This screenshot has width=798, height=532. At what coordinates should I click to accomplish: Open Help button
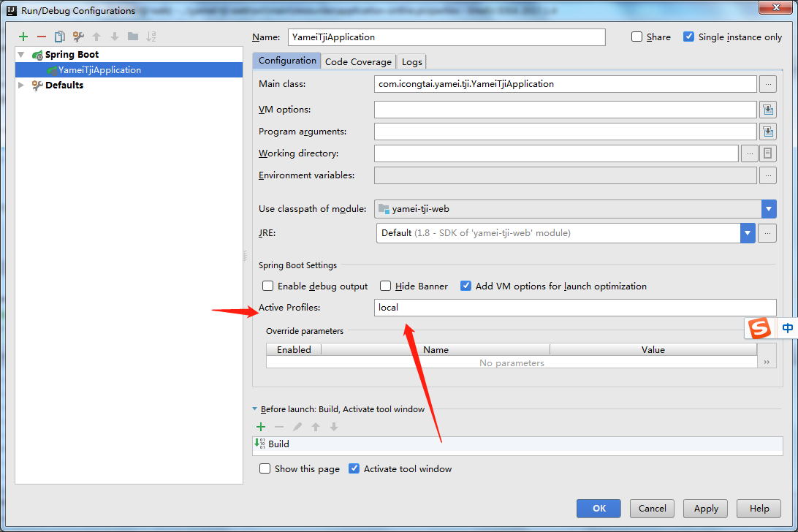[x=759, y=509]
